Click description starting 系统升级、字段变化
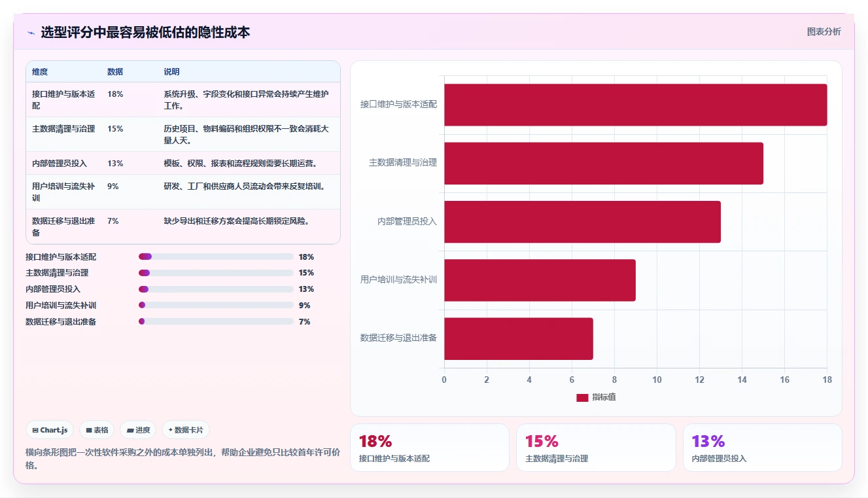The height and width of the screenshot is (498, 868). point(246,99)
